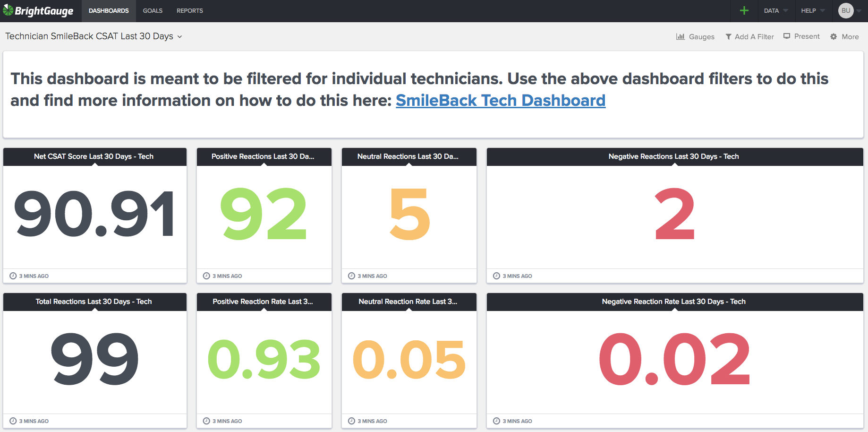This screenshot has height=432, width=868.
Task: Click the BU user avatar
Action: (x=846, y=10)
